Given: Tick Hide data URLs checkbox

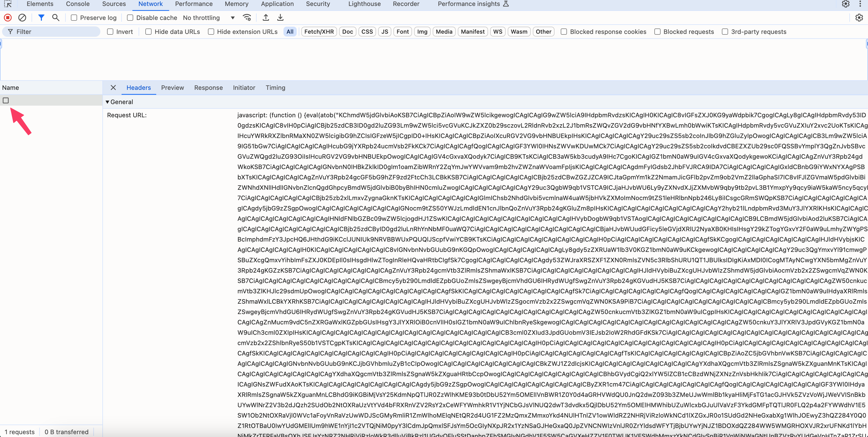Looking at the screenshot, I should pos(148,32).
